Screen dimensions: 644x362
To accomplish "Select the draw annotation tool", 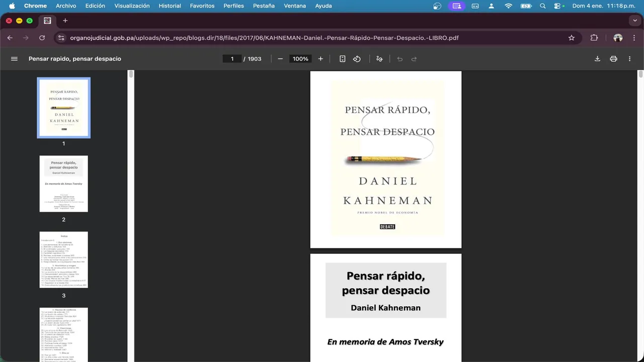I will 379,59.
